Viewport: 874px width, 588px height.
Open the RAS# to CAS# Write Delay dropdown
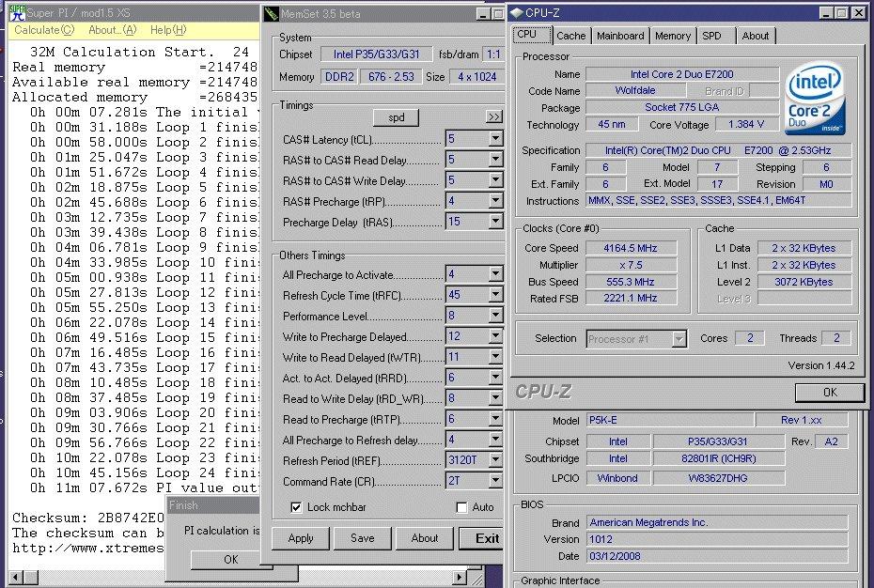[x=495, y=179]
